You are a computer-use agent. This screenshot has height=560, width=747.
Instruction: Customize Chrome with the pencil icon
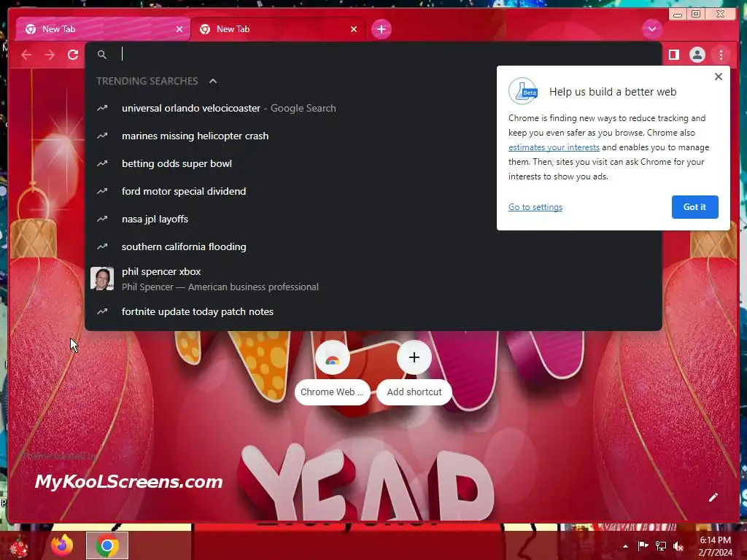click(713, 497)
